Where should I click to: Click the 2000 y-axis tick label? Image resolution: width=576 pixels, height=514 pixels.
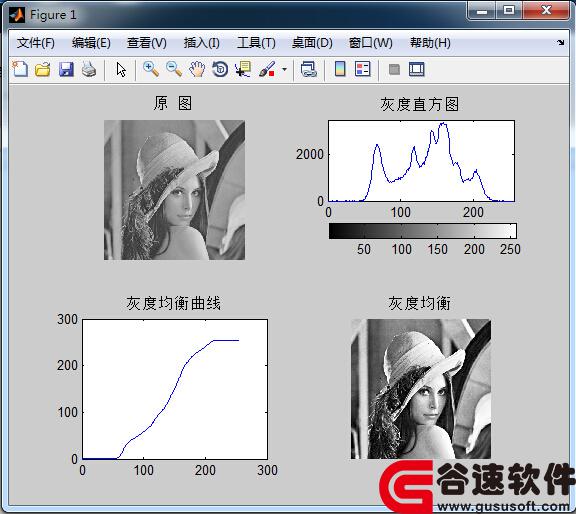(310, 155)
